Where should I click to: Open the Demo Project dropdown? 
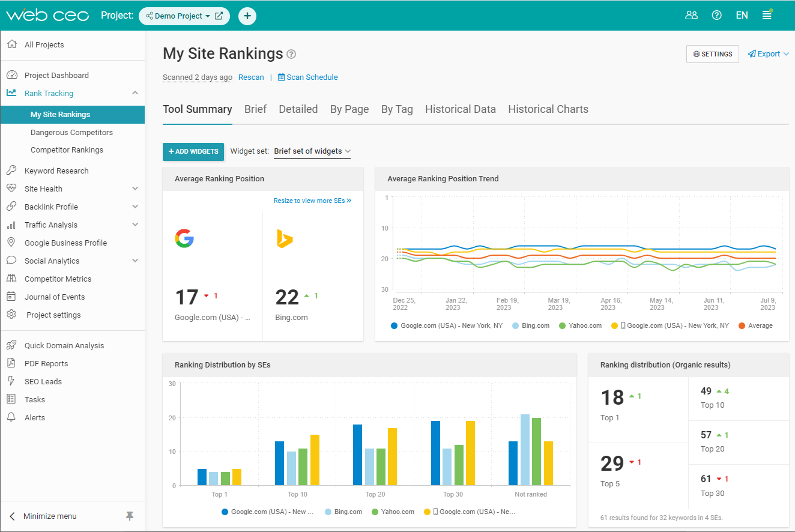coord(178,16)
